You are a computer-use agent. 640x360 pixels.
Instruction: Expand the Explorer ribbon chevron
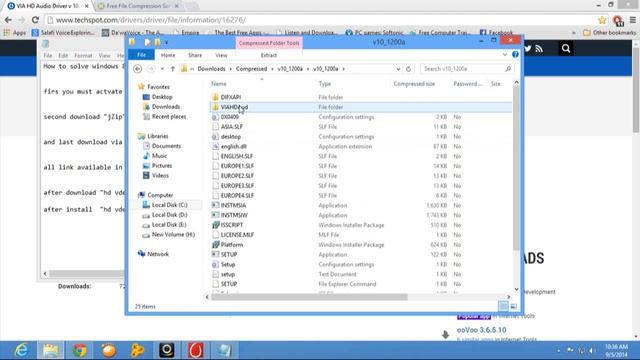coord(505,55)
